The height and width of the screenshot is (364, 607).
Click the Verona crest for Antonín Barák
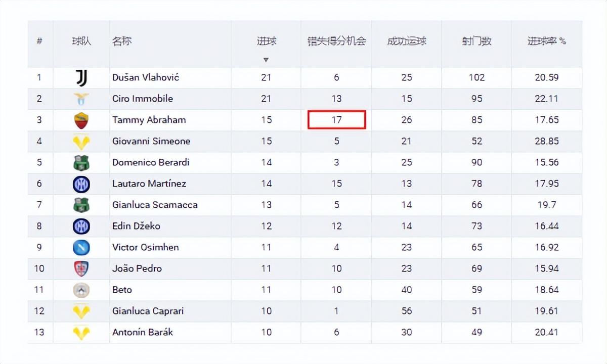pyautogui.click(x=81, y=332)
